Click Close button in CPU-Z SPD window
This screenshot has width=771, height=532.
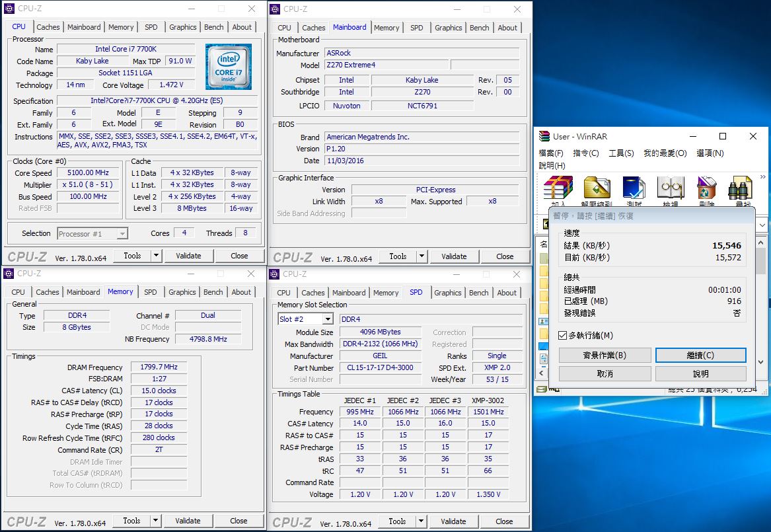click(504, 521)
